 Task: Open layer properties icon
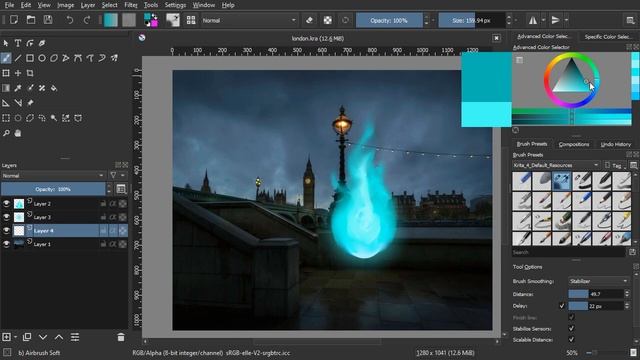click(75, 337)
